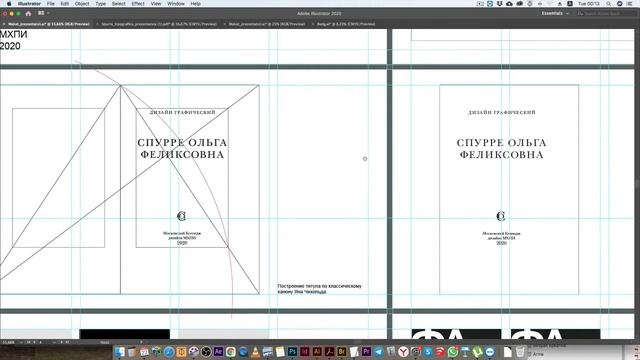Open the Arrange Documents dropdown

(x=43, y=13)
